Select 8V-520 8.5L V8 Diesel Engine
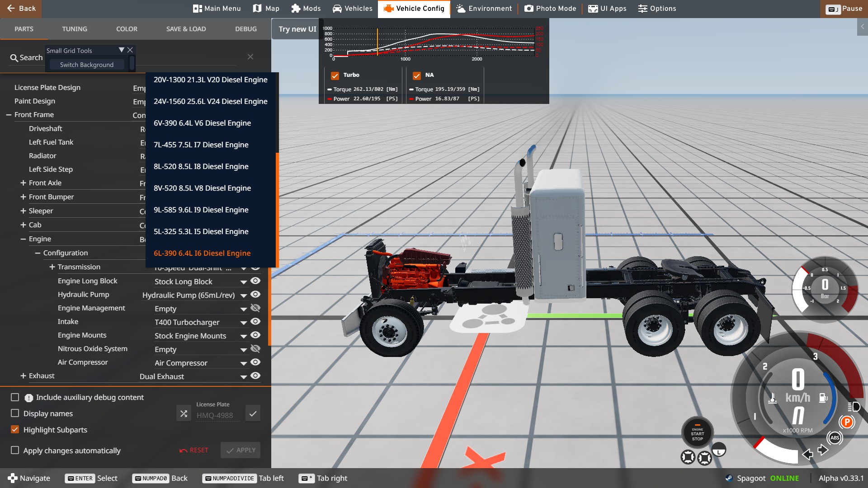The image size is (868, 488). pos(202,188)
